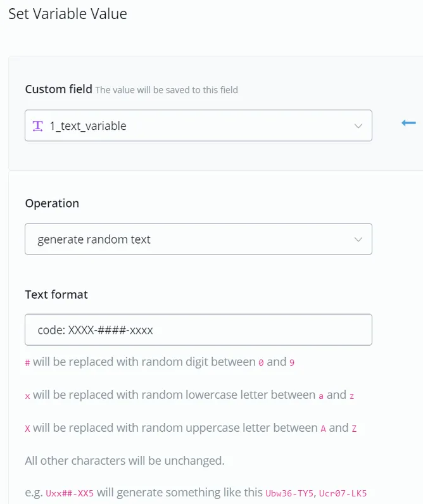Click the Custom field label

[x=58, y=89]
